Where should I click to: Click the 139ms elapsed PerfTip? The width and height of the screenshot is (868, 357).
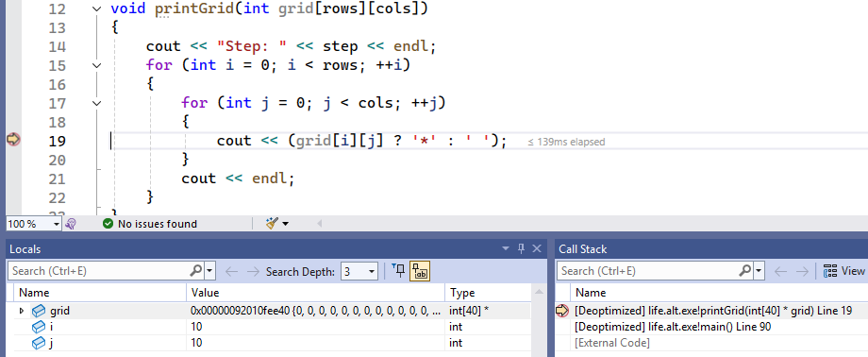(x=566, y=142)
